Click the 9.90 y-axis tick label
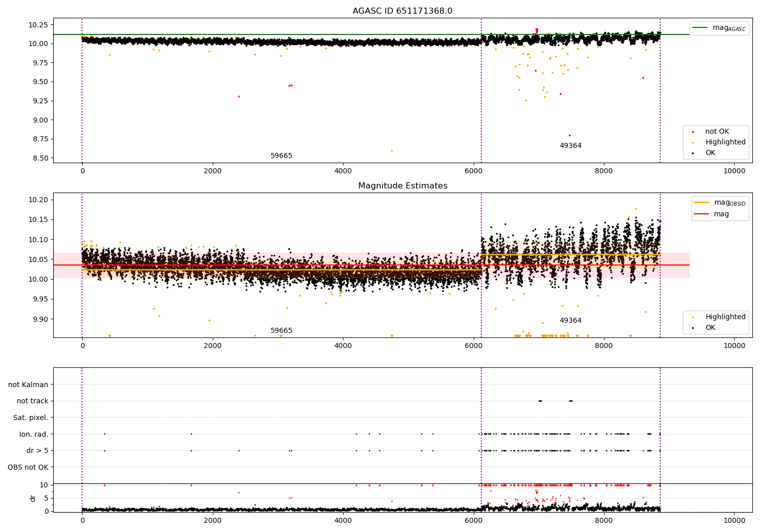 pos(40,319)
